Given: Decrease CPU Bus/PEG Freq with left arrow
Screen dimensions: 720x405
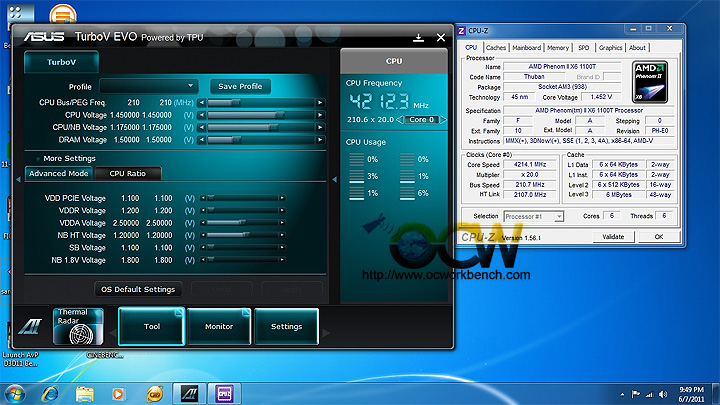Looking at the screenshot, I should pyautogui.click(x=201, y=103).
